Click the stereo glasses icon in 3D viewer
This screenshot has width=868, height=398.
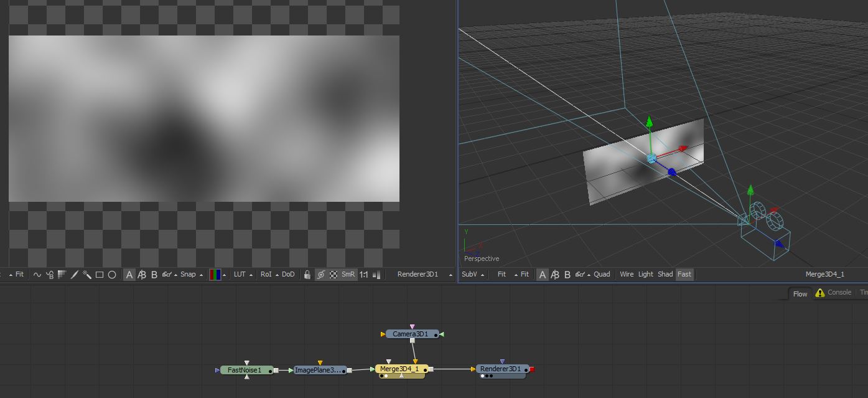tap(579, 274)
